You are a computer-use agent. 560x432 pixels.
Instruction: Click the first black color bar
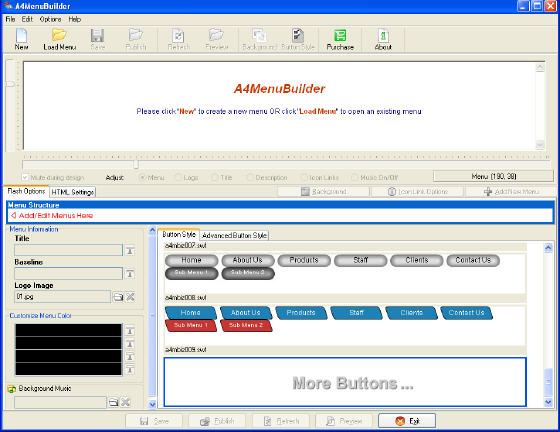pyautogui.click(x=68, y=330)
